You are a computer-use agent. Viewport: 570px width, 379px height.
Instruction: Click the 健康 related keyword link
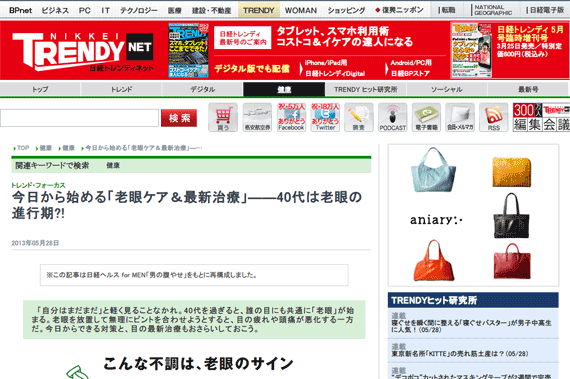pyautogui.click(x=113, y=165)
